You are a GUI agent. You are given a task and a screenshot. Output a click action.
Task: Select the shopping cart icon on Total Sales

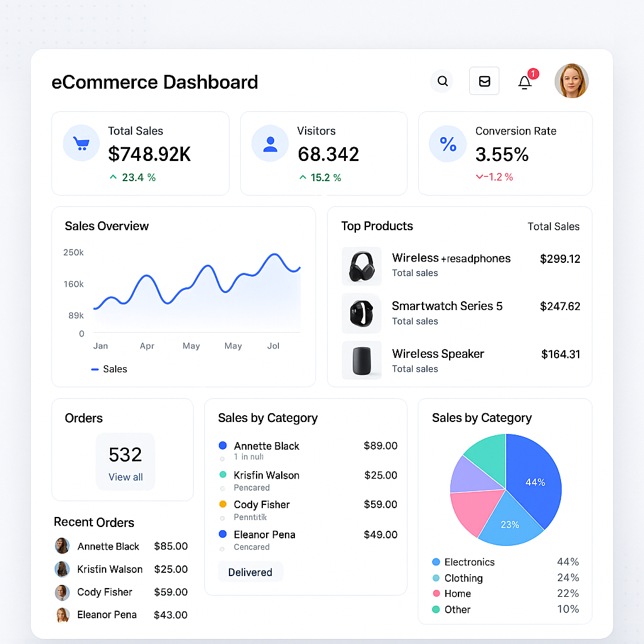pyautogui.click(x=80, y=143)
